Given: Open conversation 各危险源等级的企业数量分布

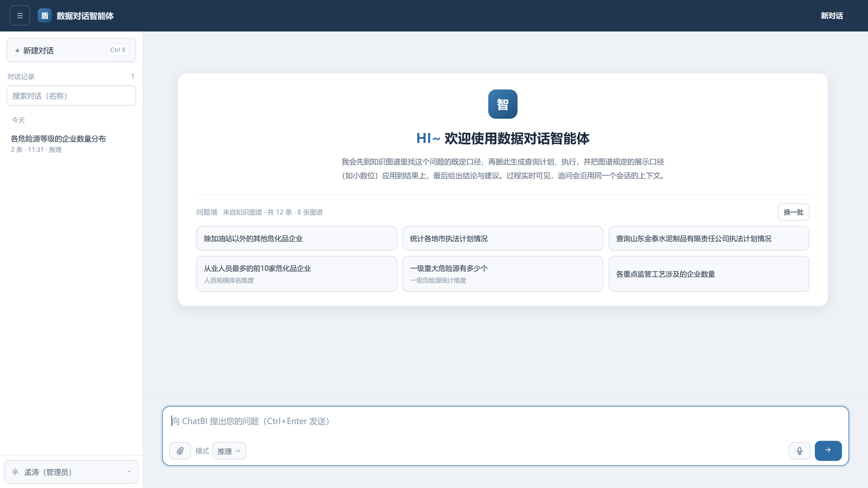Looking at the screenshot, I should pyautogui.click(x=71, y=143).
